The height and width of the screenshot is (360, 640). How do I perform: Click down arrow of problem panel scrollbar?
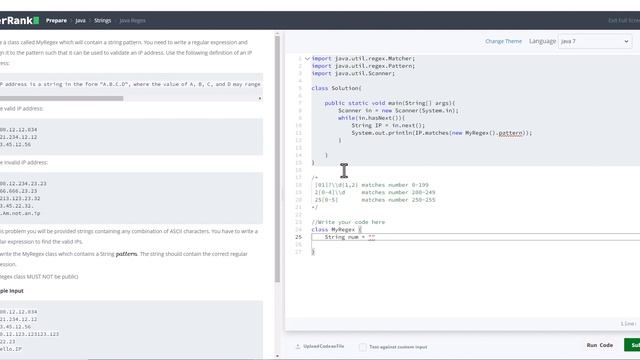(277, 356)
